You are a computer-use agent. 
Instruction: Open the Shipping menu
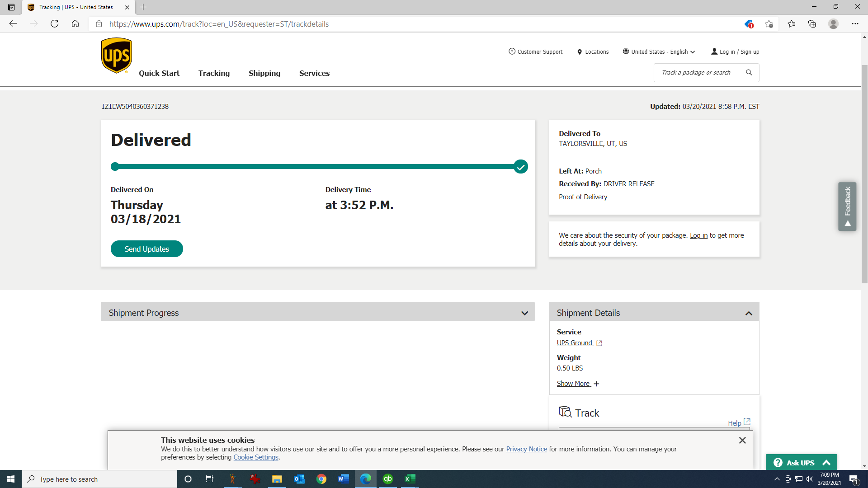pyautogui.click(x=264, y=73)
